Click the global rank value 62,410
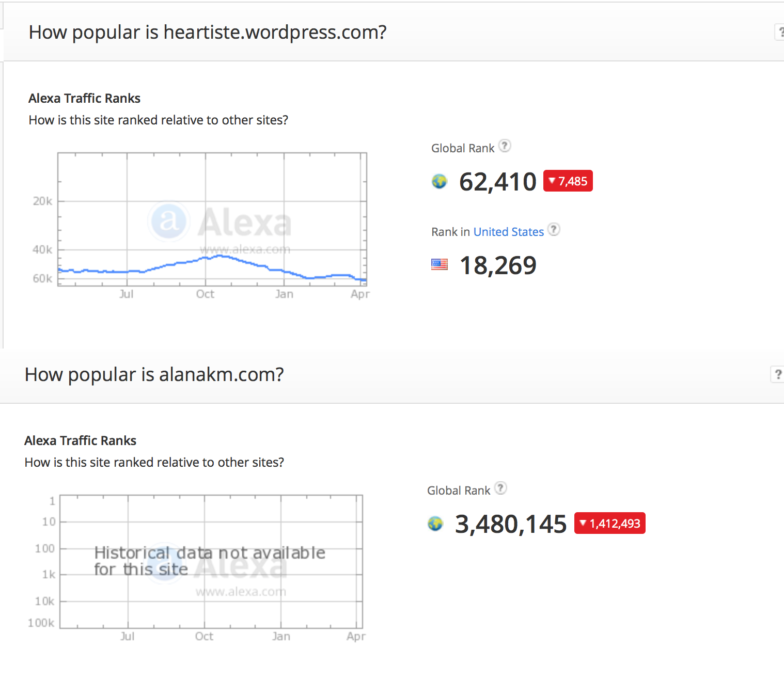Image resolution: width=784 pixels, height=696 pixels. [x=498, y=182]
